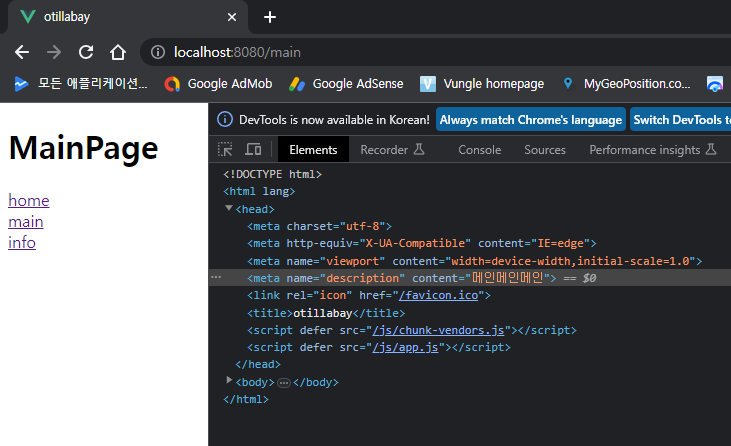The image size is (731, 446).
Task: Open the /js/app.js script link
Action: point(406,348)
